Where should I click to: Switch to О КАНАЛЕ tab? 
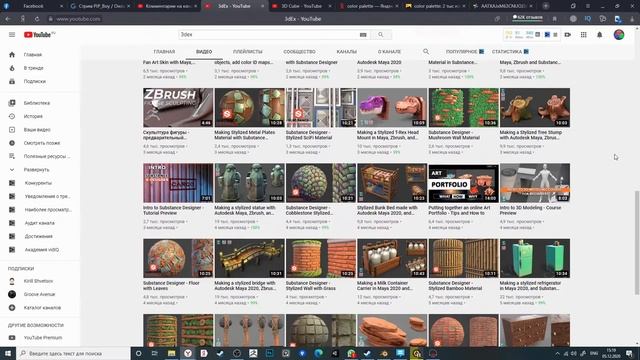point(389,51)
